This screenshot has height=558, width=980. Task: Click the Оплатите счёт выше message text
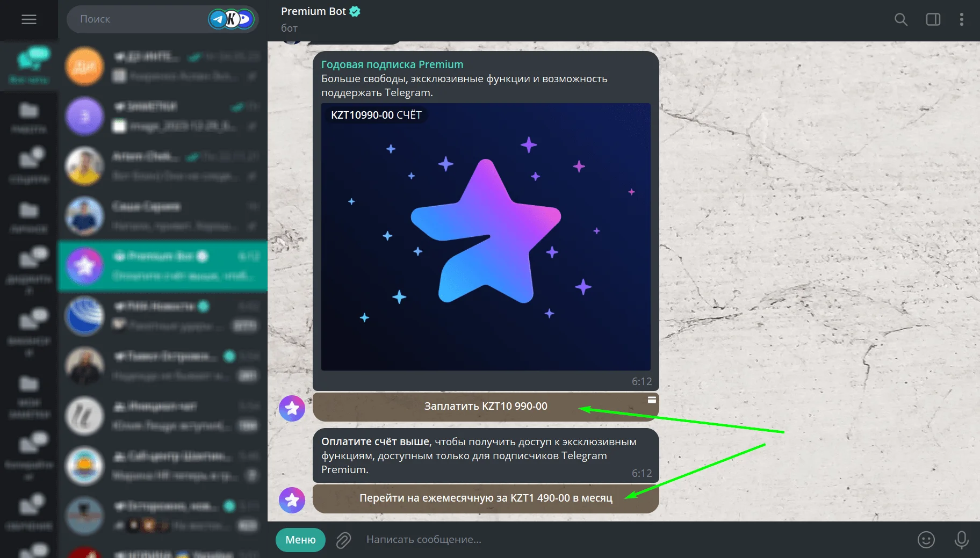click(479, 455)
